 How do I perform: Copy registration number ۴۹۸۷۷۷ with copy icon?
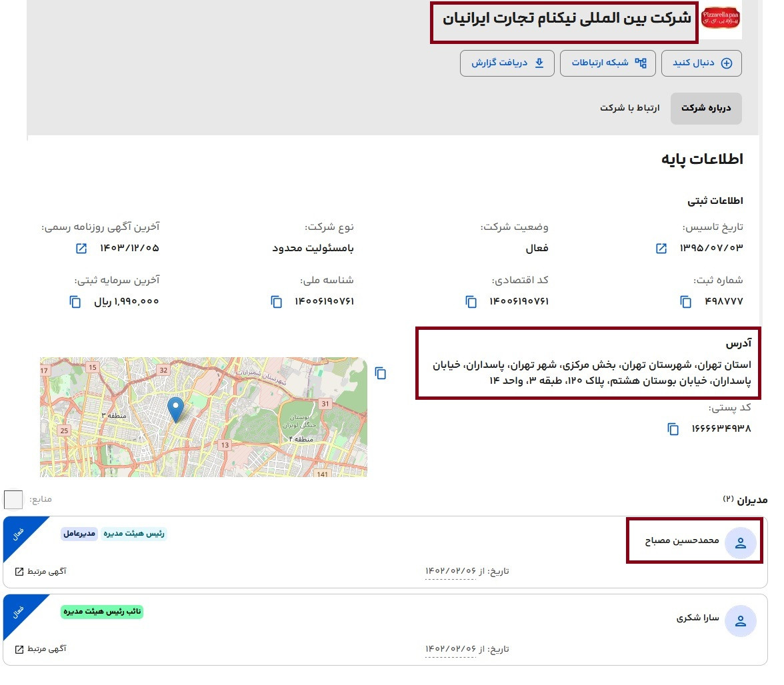click(x=685, y=302)
